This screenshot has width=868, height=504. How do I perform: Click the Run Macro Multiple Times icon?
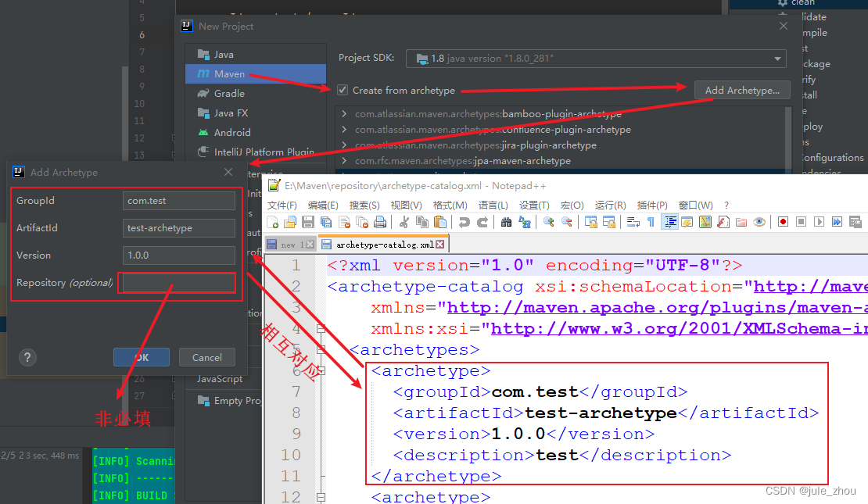coord(837,223)
